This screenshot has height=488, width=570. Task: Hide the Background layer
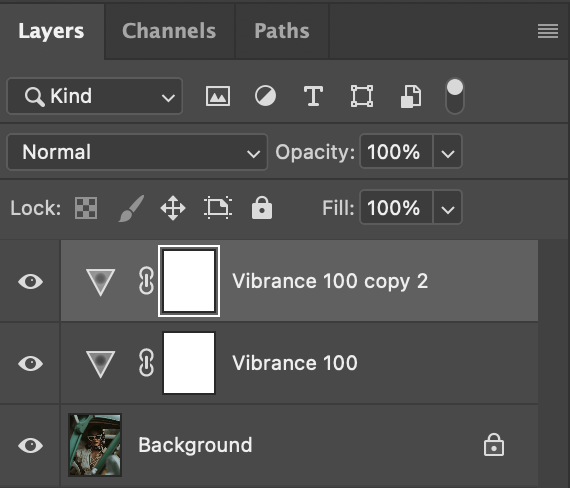tap(31, 445)
